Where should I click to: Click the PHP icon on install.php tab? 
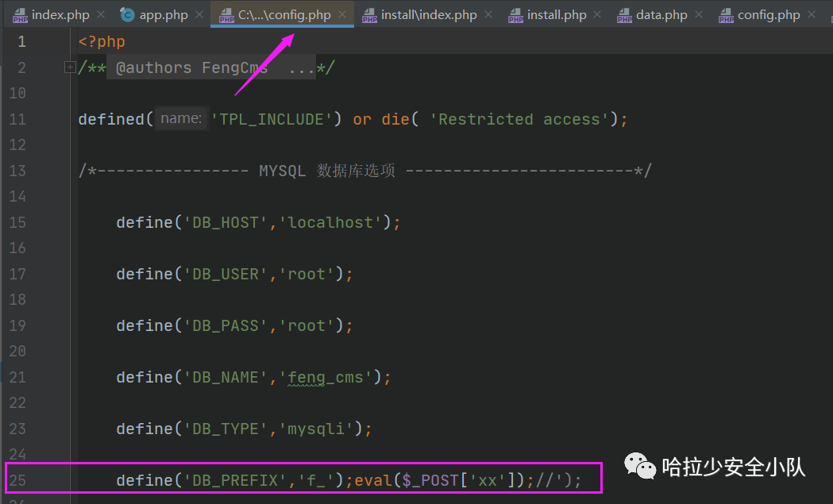point(515,15)
